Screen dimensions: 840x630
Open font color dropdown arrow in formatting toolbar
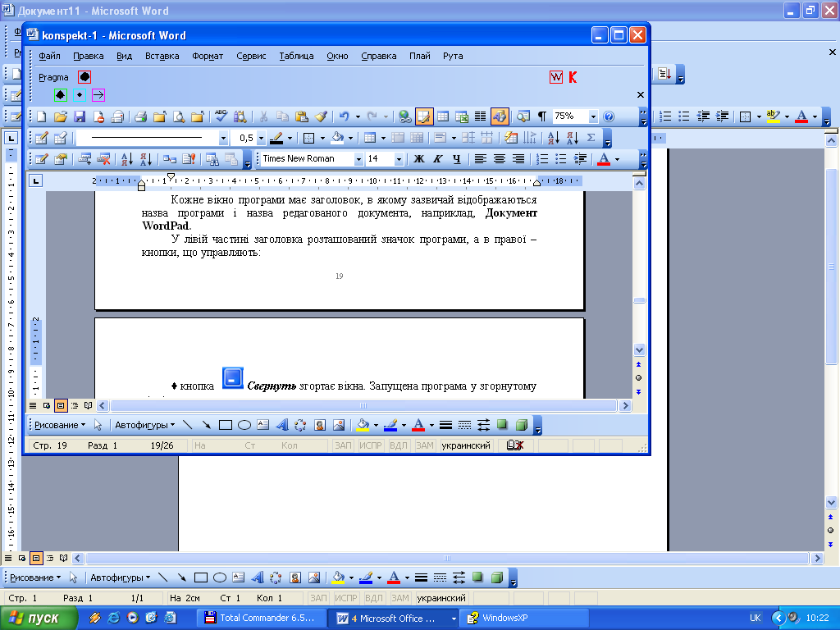pyautogui.click(x=617, y=158)
